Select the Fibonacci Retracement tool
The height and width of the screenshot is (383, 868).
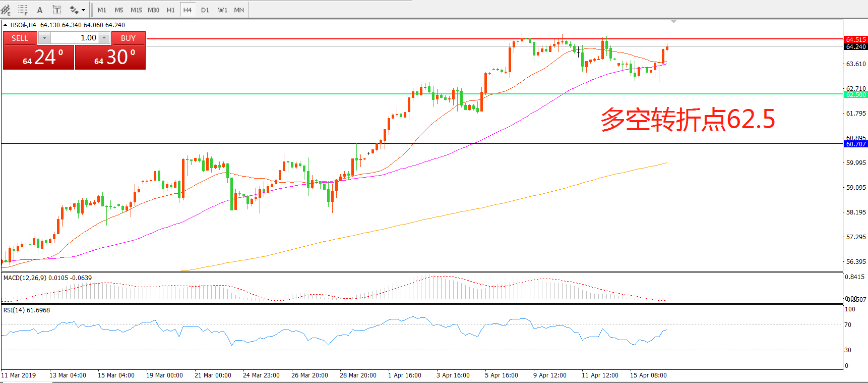point(23,10)
